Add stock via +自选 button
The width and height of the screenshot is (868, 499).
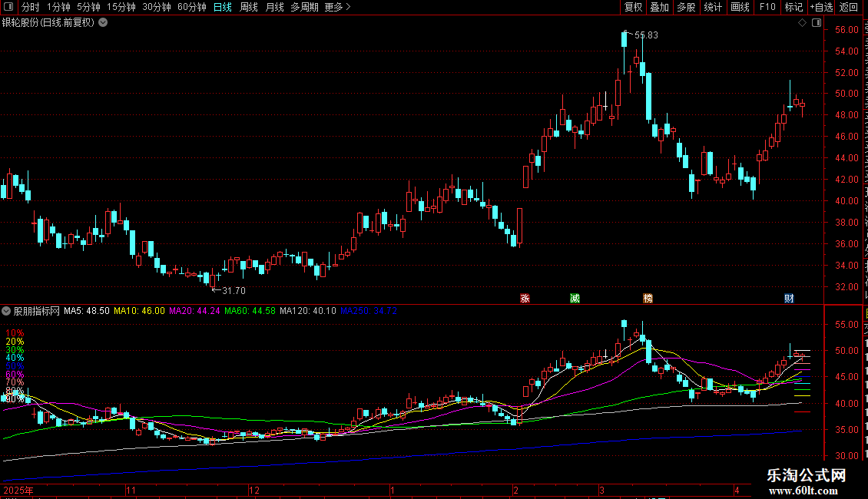(x=821, y=7)
